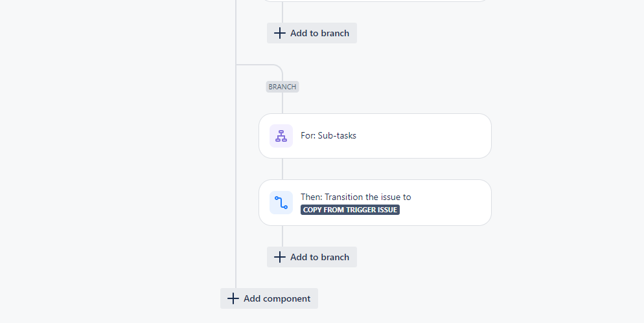Select the partially visible card at top edge
This screenshot has height=323, width=644.
pos(375,1)
